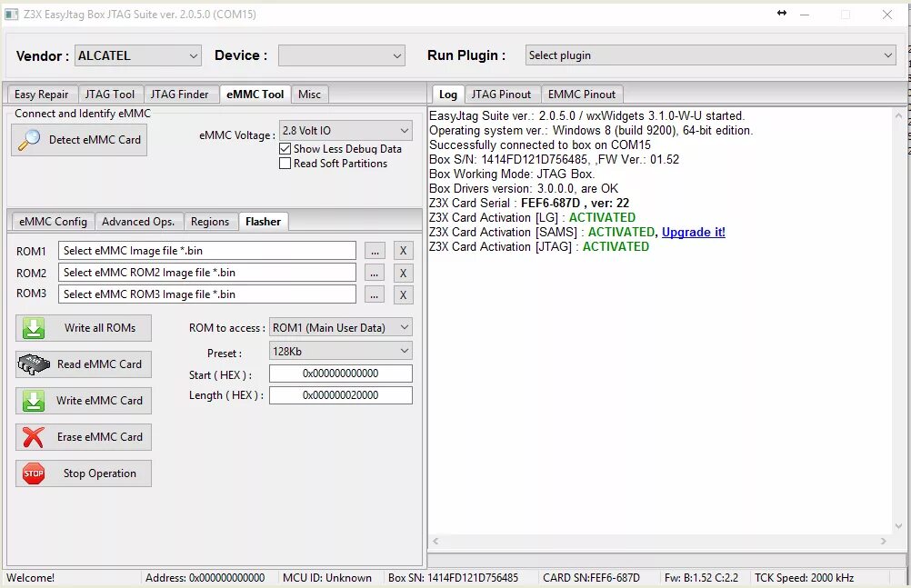Click the Upgrade it! link
911x588 pixels.
coord(693,232)
